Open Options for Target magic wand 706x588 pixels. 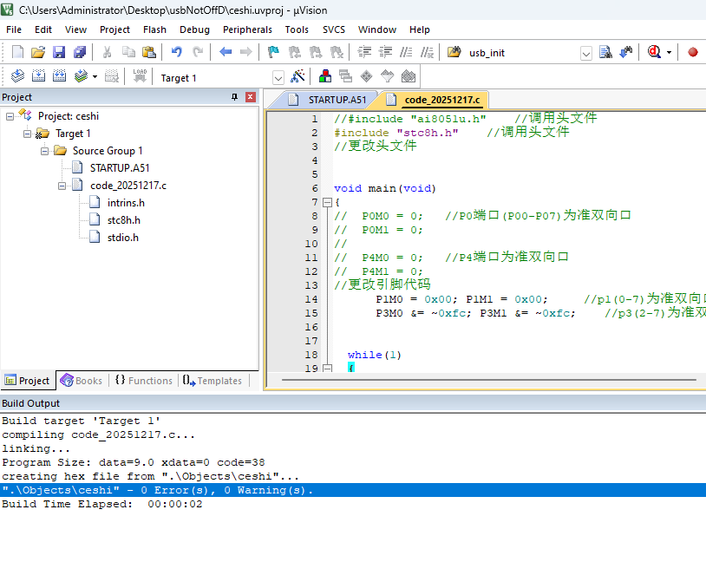click(297, 76)
